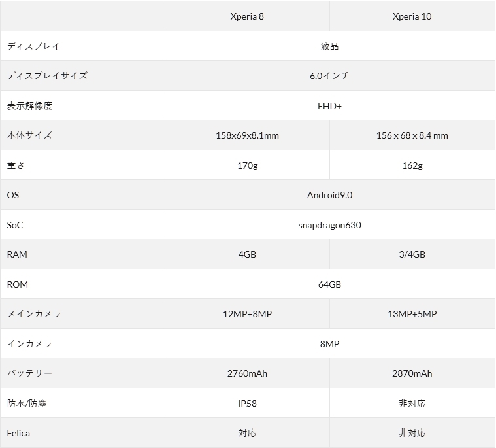The height and width of the screenshot is (448, 496).
Task: Click the FHD+ resolution value
Action: pos(329,106)
